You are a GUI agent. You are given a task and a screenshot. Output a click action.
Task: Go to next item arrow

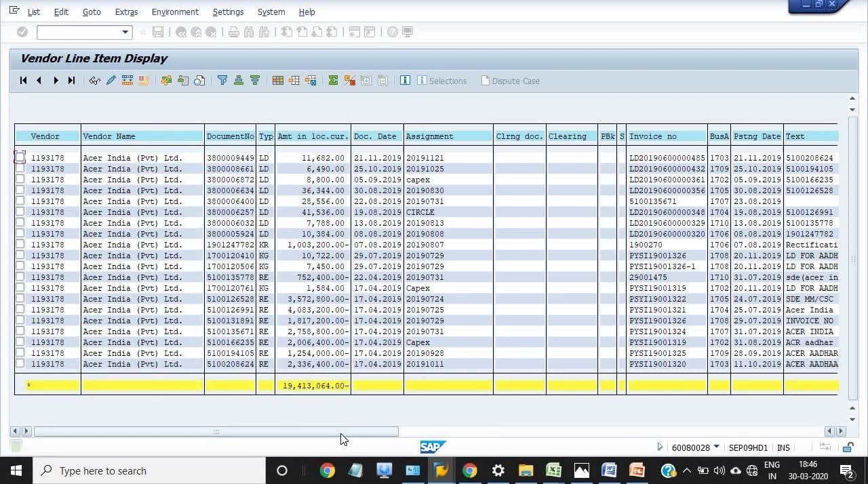tap(56, 81)
